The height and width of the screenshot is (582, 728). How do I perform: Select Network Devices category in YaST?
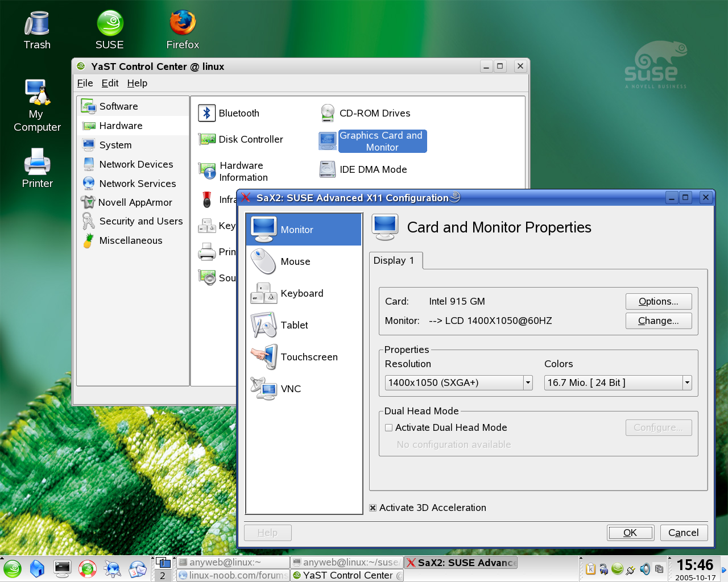point(133,164)
